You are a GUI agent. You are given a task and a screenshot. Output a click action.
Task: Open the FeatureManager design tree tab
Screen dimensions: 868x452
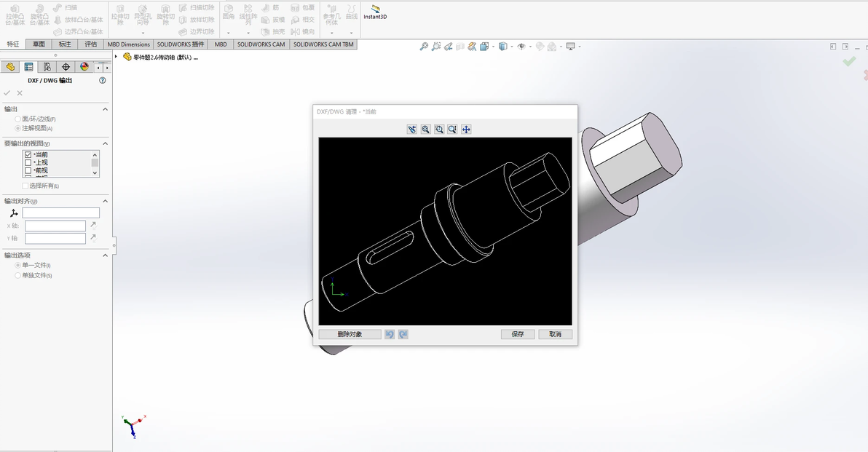coord(10,67)
